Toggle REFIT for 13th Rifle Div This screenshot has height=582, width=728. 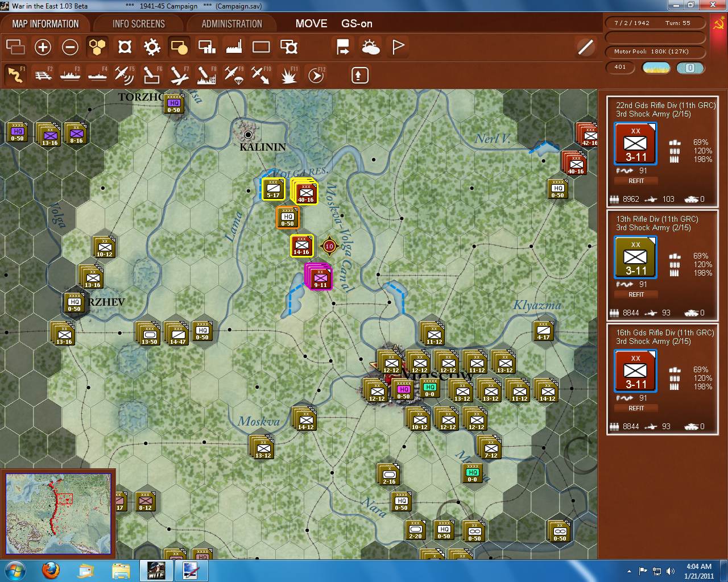[636, 294]
